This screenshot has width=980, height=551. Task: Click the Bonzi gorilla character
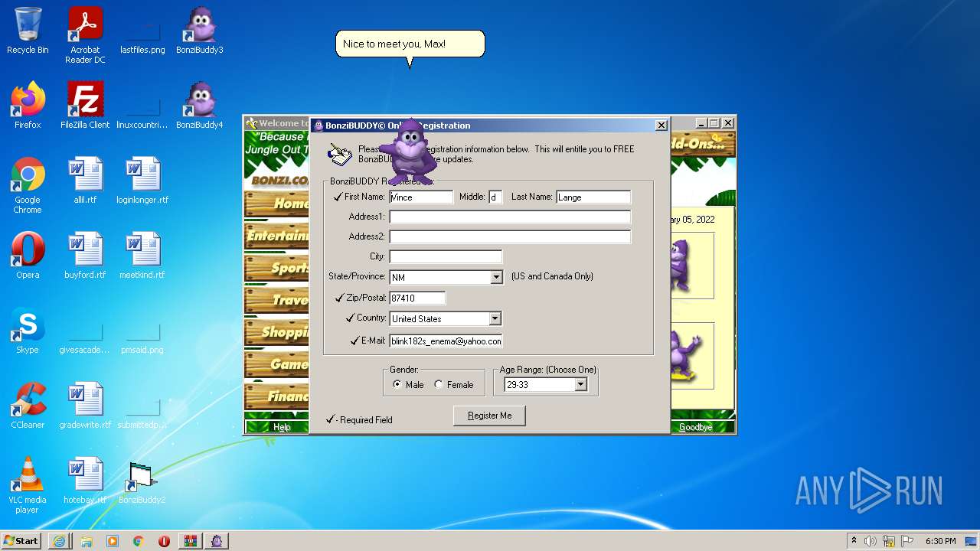411,152
